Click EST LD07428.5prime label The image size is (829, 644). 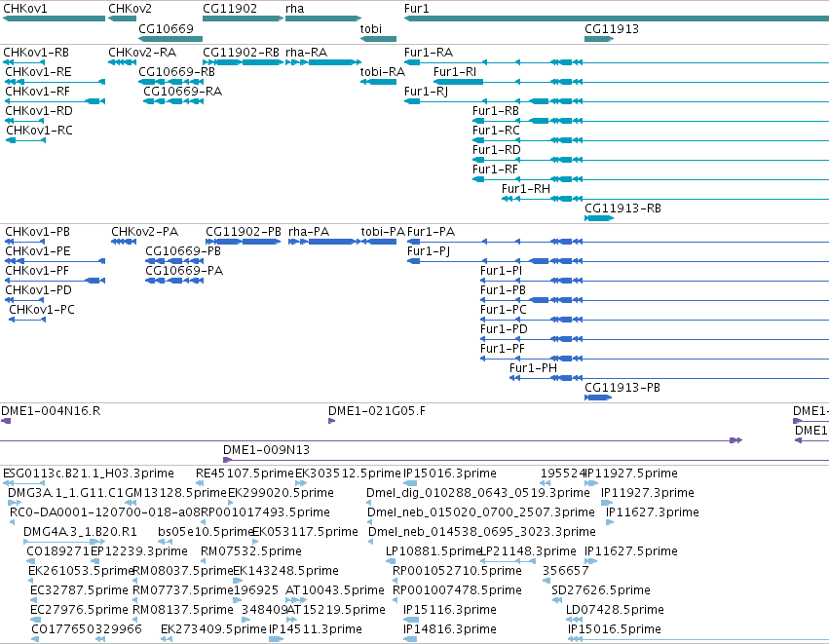(615, 610)
